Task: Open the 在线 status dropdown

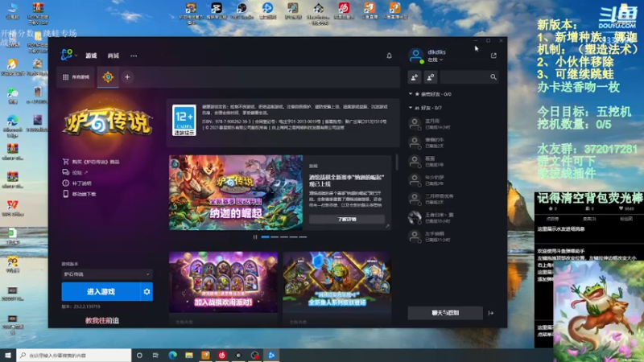Action: (435, 60)
